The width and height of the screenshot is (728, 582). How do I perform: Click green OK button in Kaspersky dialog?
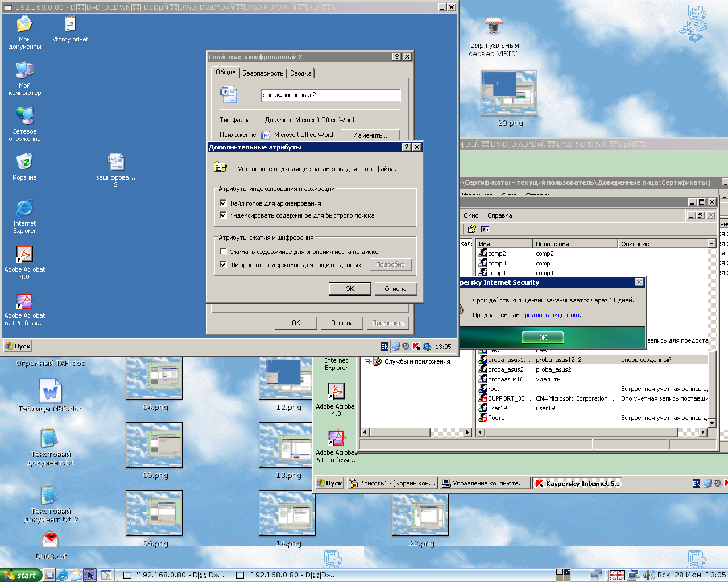point(543,338)
